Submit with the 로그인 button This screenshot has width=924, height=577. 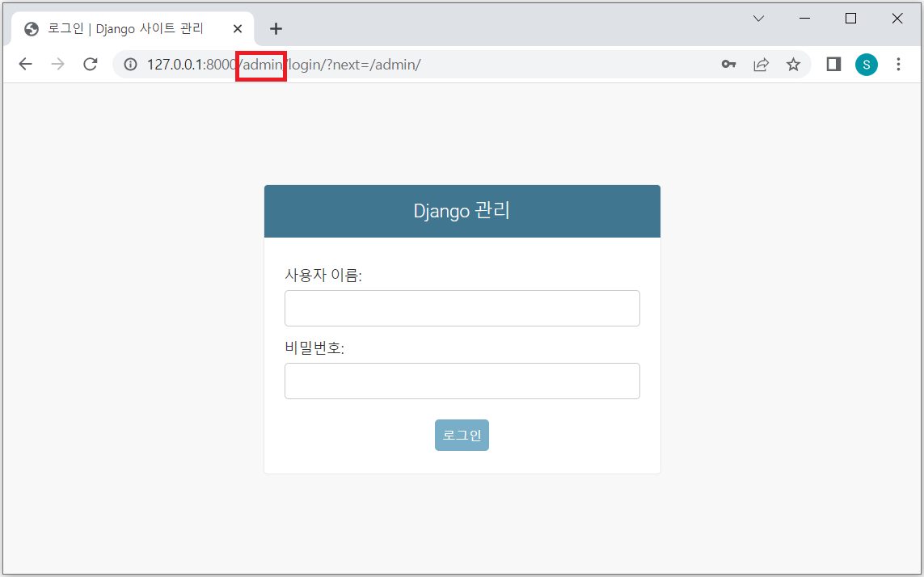[x=462, y=435]
